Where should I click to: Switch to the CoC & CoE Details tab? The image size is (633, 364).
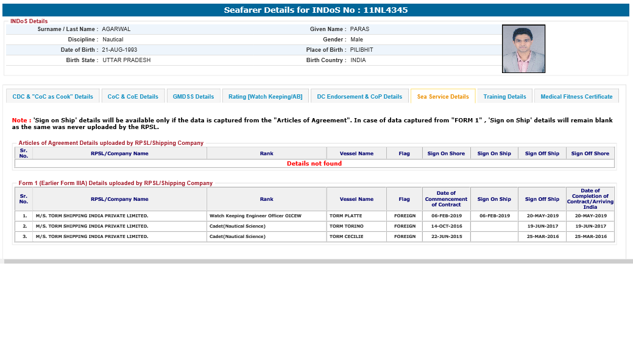[x=133, y=97]
